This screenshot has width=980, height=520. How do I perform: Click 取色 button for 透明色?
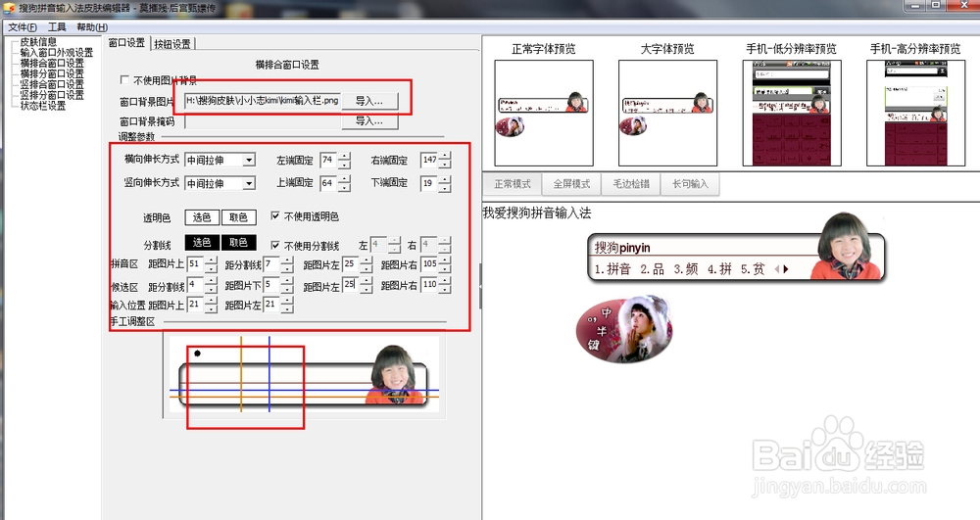click(x=239, y=217)
